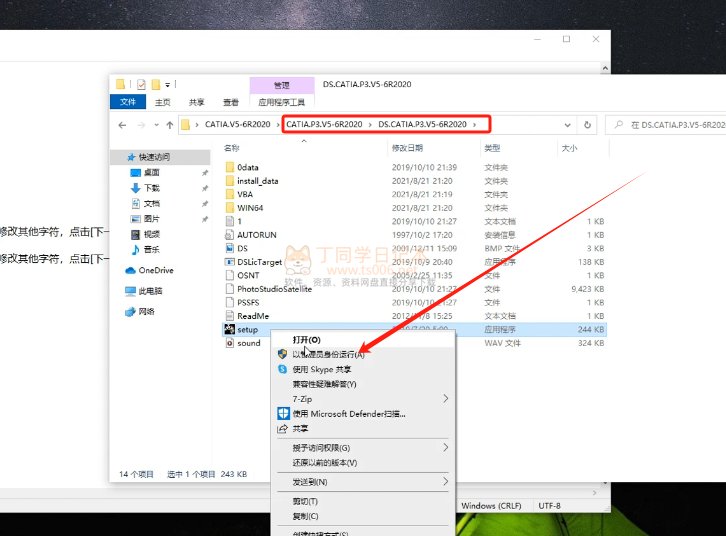Image resolution: width=726 pixels, height=536 pixels.
Task: Go back with the back arrow
Action: tap(122, 125)
